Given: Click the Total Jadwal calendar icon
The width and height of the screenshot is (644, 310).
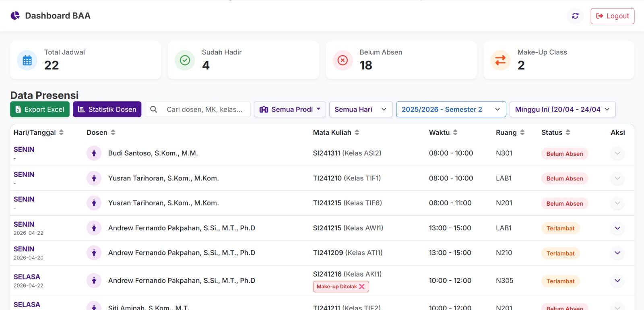Looking at the screenshot, I should click(27, 60).
